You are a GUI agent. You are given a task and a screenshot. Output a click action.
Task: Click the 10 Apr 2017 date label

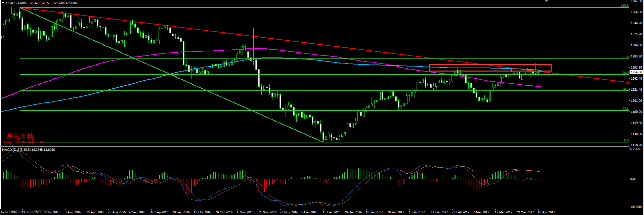(x=546, y=212)
